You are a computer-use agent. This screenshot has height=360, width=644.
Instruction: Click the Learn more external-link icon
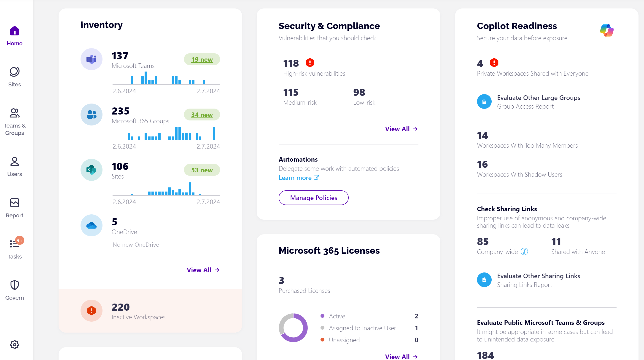point(316,177)
